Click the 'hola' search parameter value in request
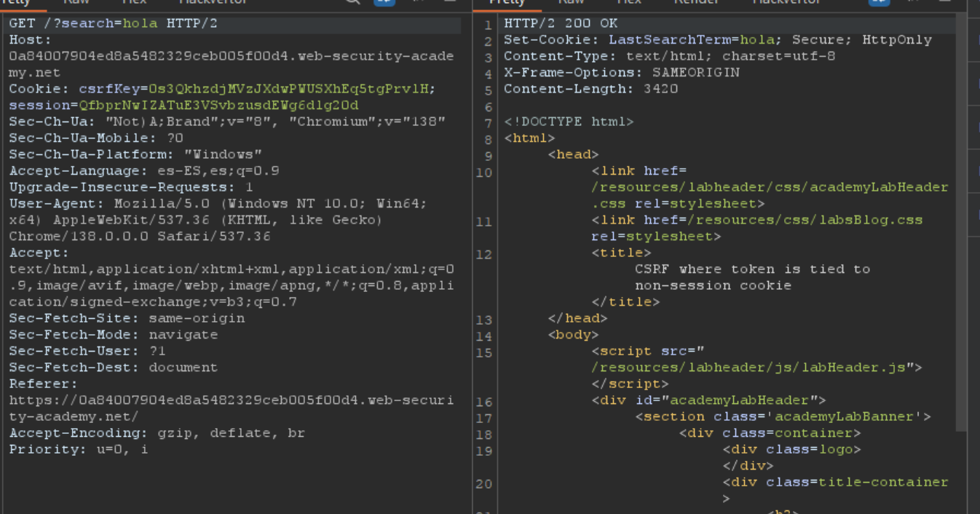The image size is (980, 514). [141, 23]
